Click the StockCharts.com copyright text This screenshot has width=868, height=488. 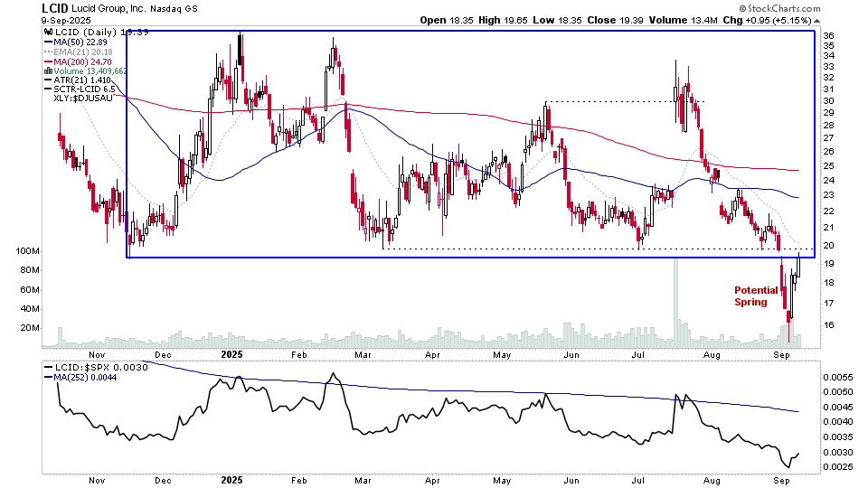coord(780,8)
